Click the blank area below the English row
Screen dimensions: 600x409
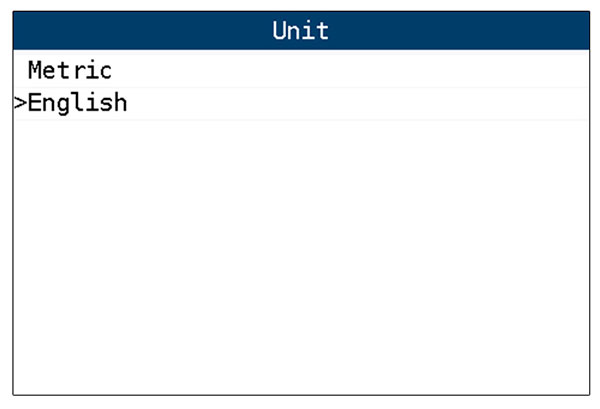click(301, 257)
